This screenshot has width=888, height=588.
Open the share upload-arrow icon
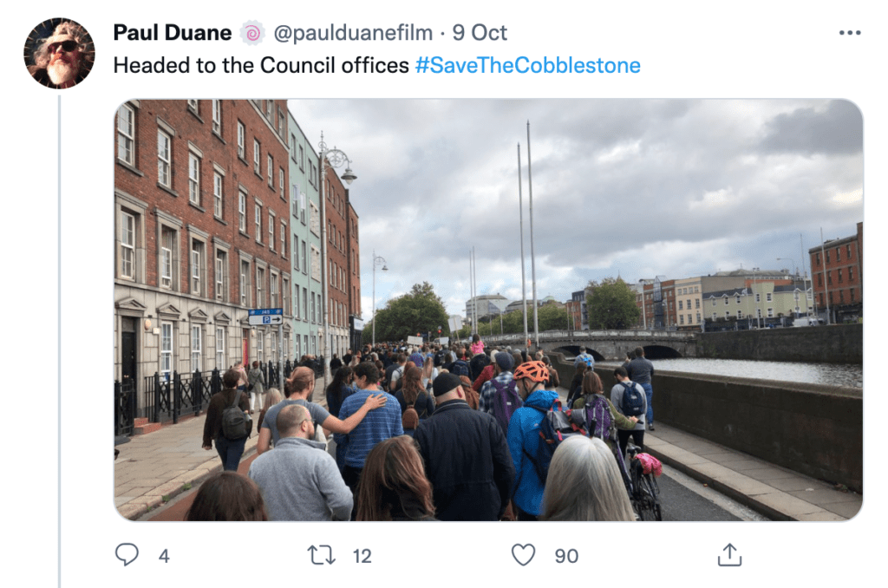click(729, 554)
